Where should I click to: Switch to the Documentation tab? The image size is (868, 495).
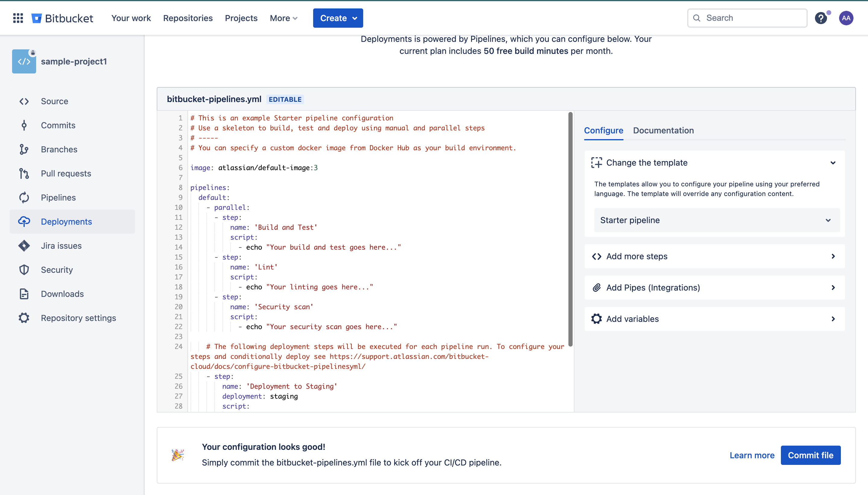point(663,130)
